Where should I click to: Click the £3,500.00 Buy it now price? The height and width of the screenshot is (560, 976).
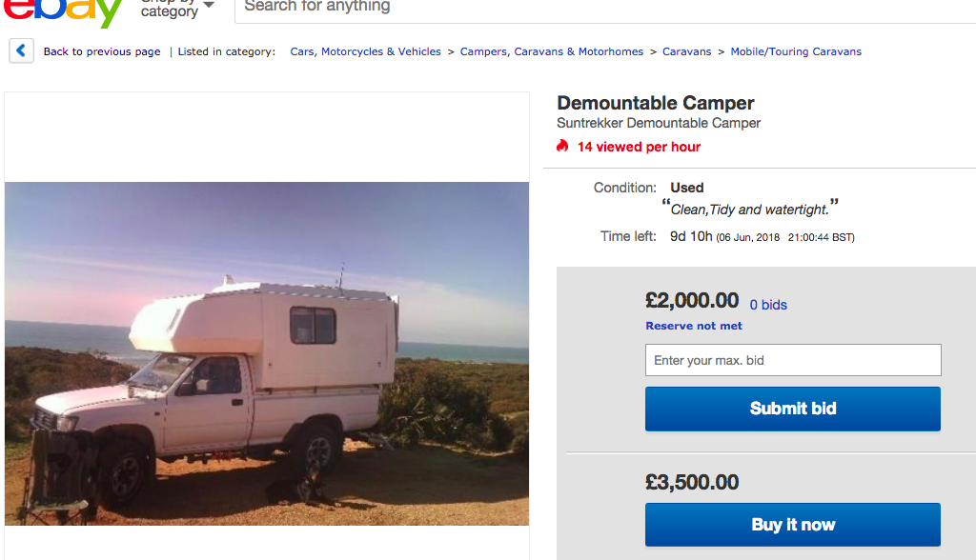tap(692, 482)
